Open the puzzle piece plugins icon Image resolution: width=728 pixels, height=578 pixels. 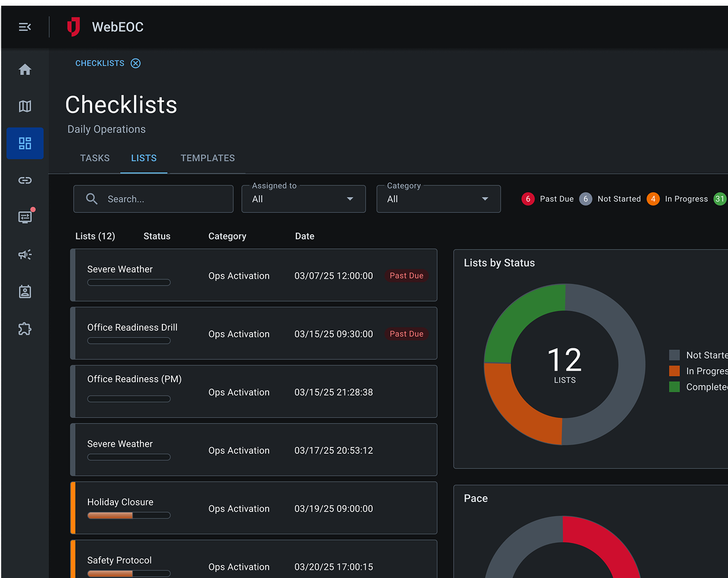[25, 329]
